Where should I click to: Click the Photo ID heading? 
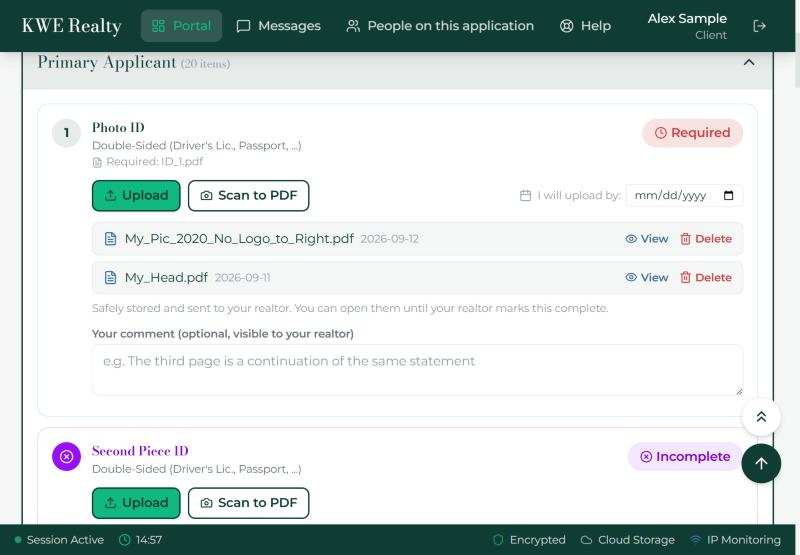(118, 128)
